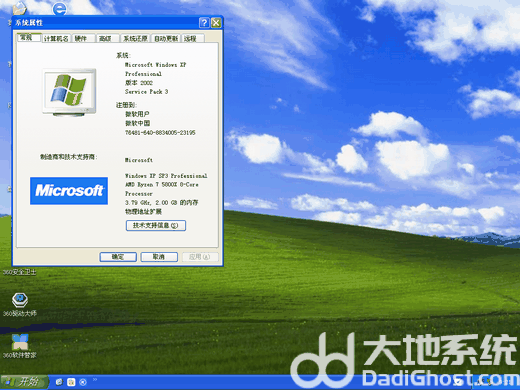Click the second quick launch taskbar icon

(71, 382)
